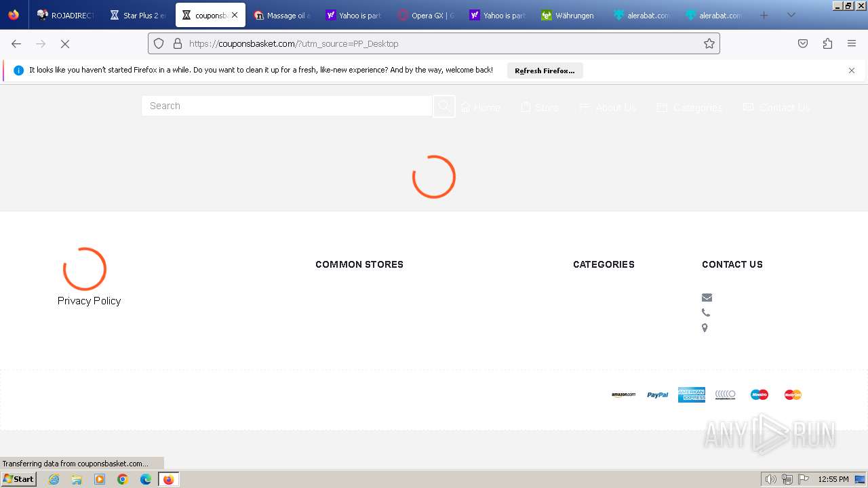The image size is (868, 488).
Task: Go back with the browser back arrow
Action: pyautogui.click(x=16, y=43)
